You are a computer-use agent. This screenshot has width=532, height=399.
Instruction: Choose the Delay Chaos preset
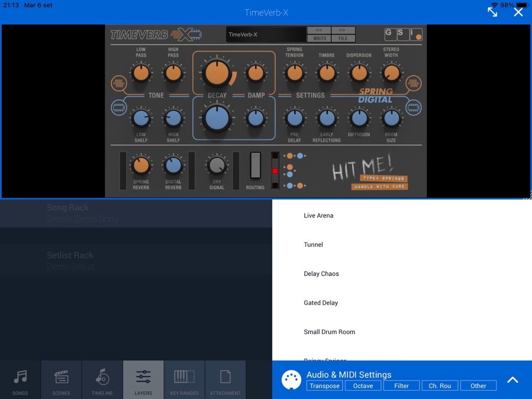[402, 274]
